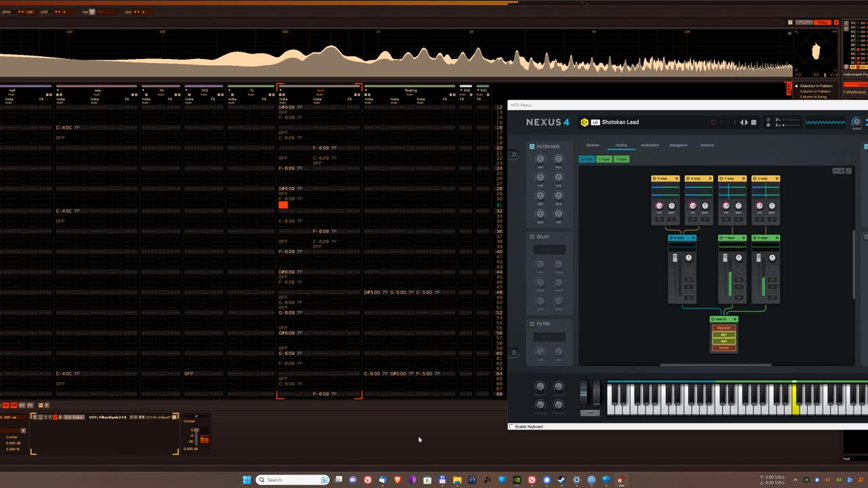Adjust the Nexus output knob
Viewport: 868px width, 488px height.
point(856,123)
